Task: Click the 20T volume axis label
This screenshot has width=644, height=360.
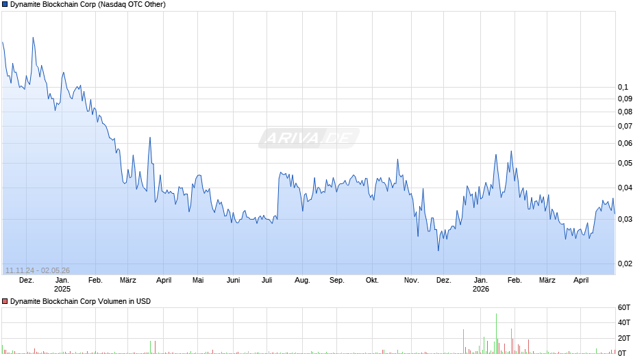Action: (624, 338)
